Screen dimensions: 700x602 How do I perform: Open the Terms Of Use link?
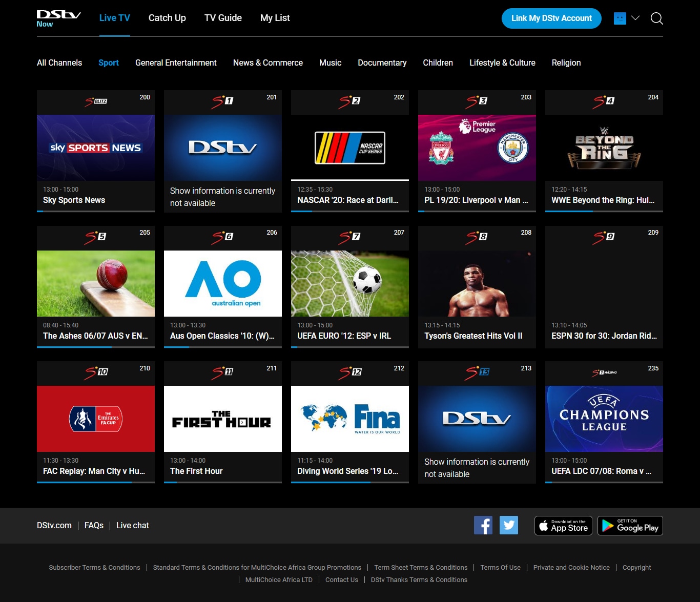(x=500, y=567)
